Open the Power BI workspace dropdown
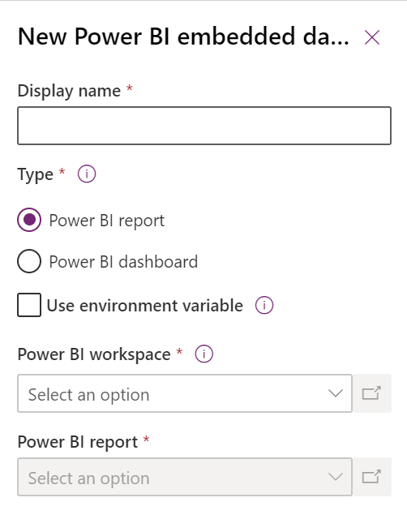This screenshot has width=407, height=532. pyautogui.click(x=185, y=393)
